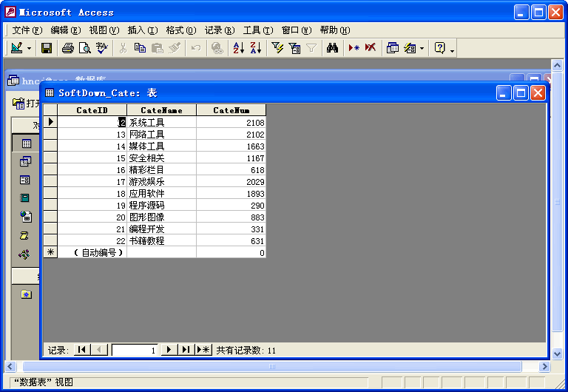Click the Help question mark icon

pyautogui.click(x=439, y=48)
